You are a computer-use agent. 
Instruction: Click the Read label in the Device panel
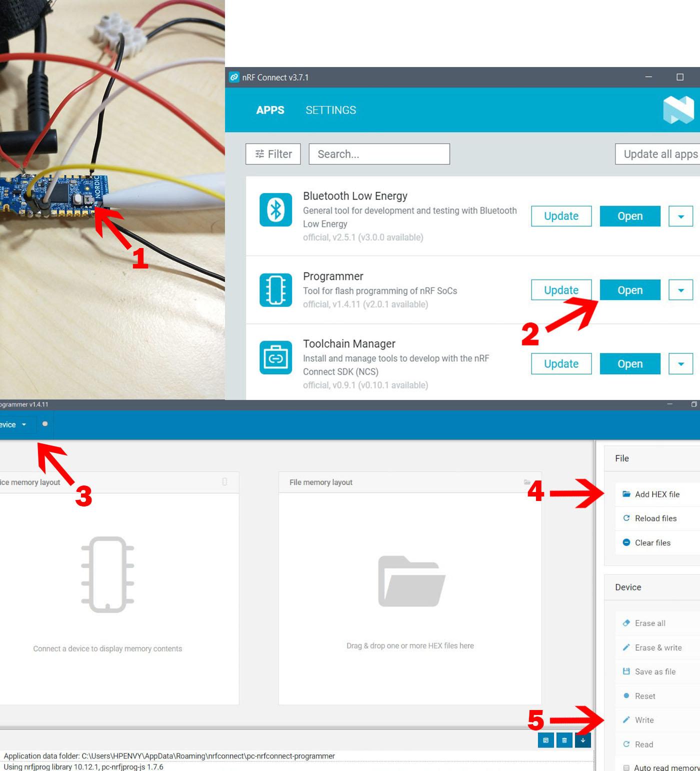(644, 744)
